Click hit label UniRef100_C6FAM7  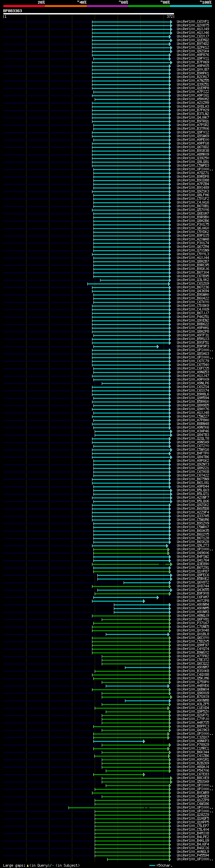[x=193, y=597]
